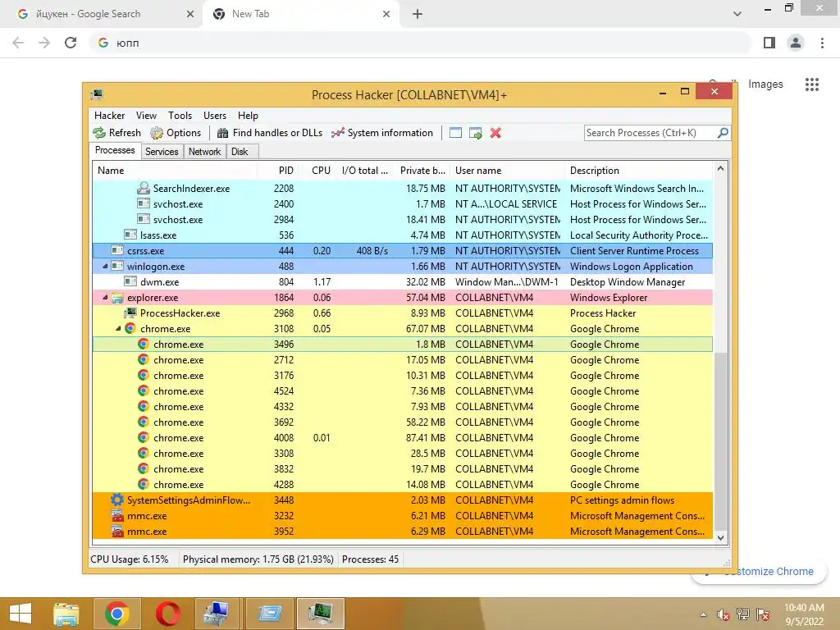Click the CPU Usage status entry

click(129, 559)
